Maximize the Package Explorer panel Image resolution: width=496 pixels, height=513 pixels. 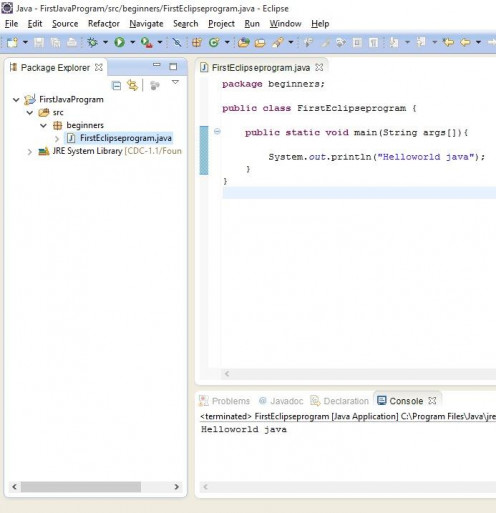(x=173, y=67)
